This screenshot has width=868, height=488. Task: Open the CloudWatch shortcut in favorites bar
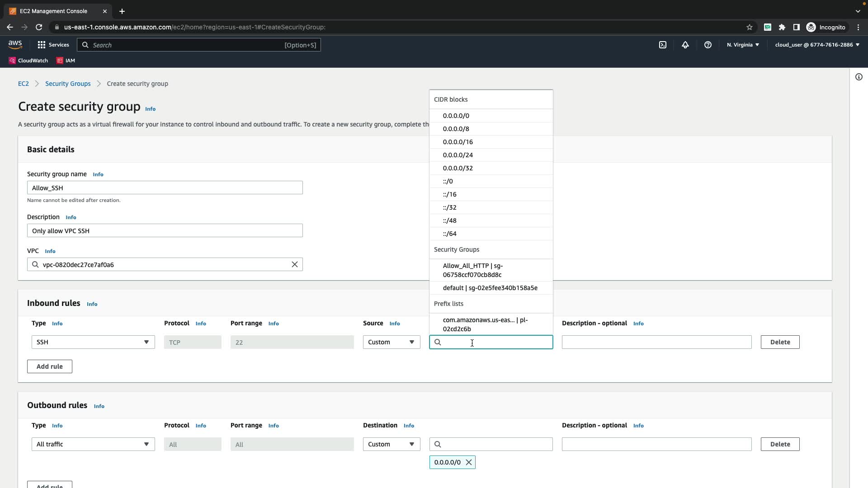28,61
